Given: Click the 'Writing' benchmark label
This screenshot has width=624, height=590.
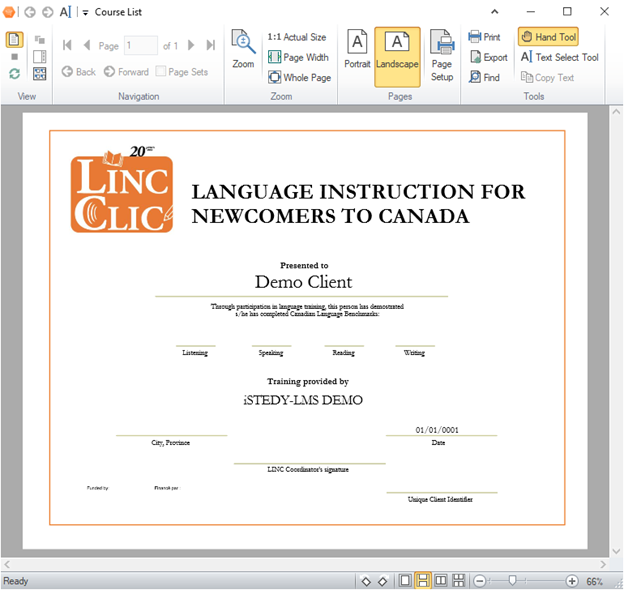Looking at the screenshot, I should (414, 353).
